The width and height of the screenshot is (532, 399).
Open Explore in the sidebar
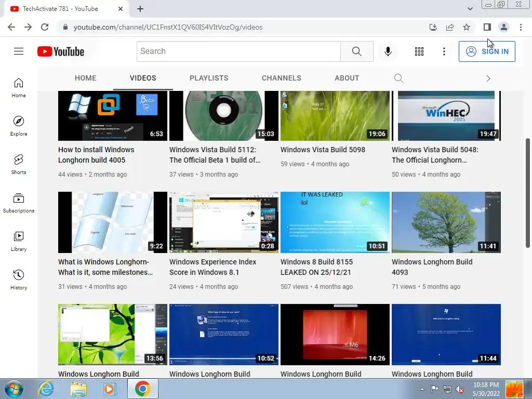(x=19, y=126)
